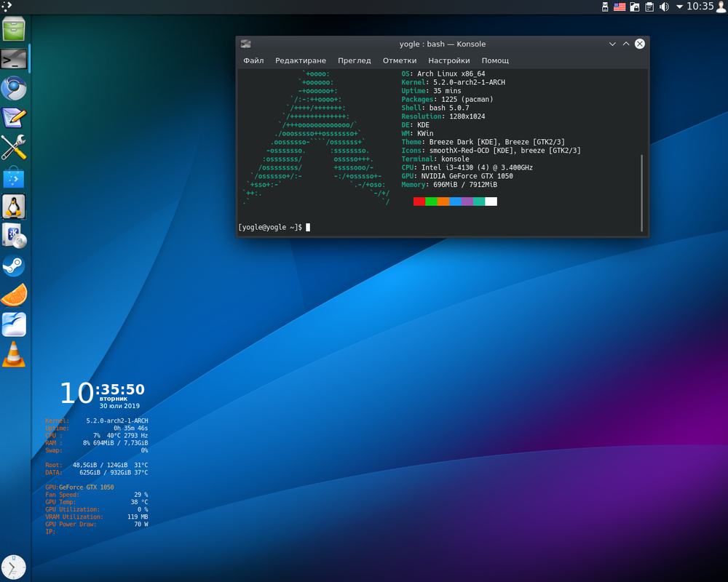Open the Помощ menu in Konsole
728x582 pixels.
495,60
